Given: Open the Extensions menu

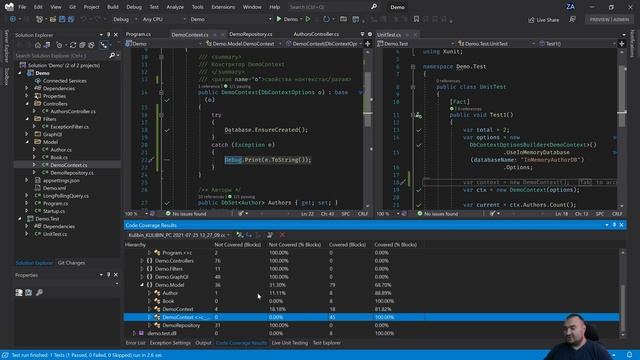Looking at the screenshot, I should click(223, 7).
